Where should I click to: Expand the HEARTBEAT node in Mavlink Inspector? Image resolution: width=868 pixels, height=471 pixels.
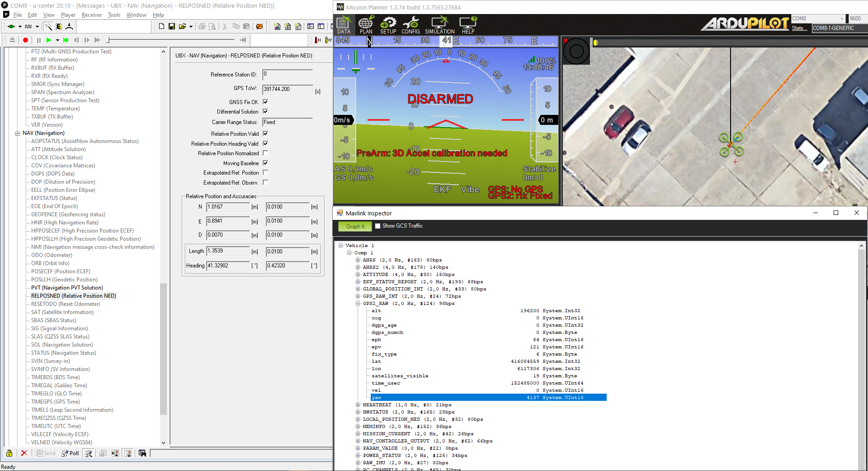[358, 405]
